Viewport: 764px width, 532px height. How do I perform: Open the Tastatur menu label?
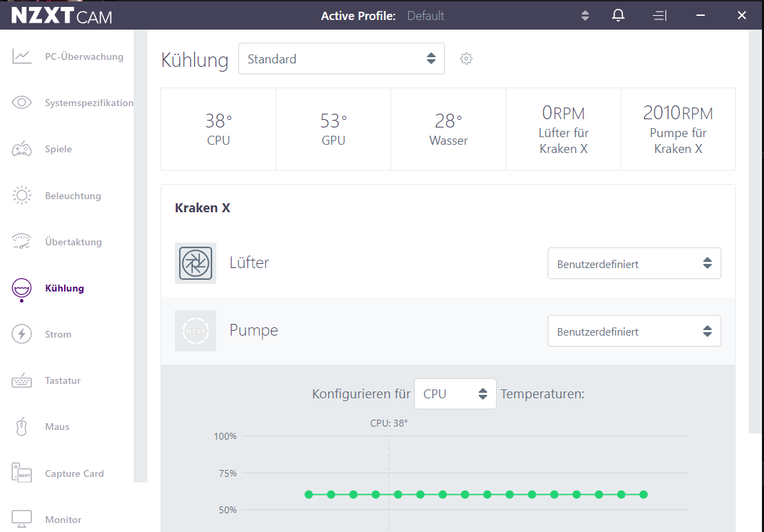[x=63, y=380]
